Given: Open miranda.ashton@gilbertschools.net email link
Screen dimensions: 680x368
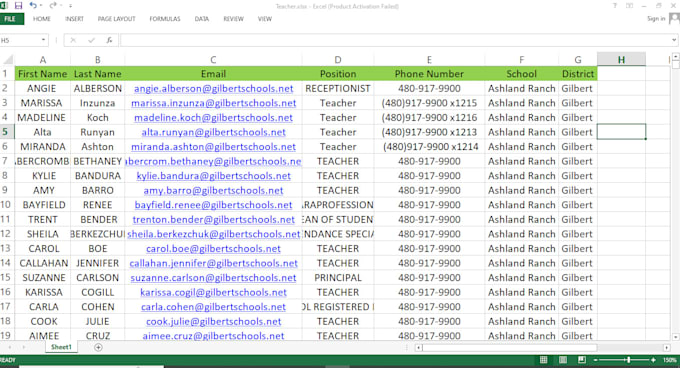Looking at the screenshot, I should click(213, 147).
